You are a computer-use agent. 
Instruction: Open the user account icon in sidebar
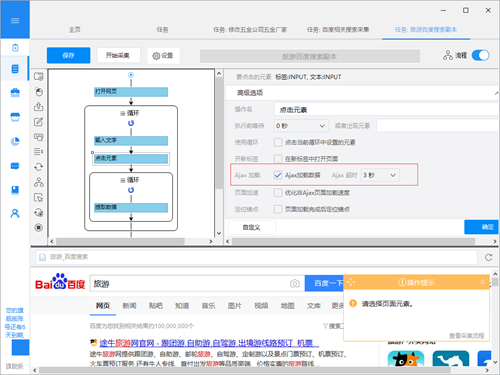15,213
